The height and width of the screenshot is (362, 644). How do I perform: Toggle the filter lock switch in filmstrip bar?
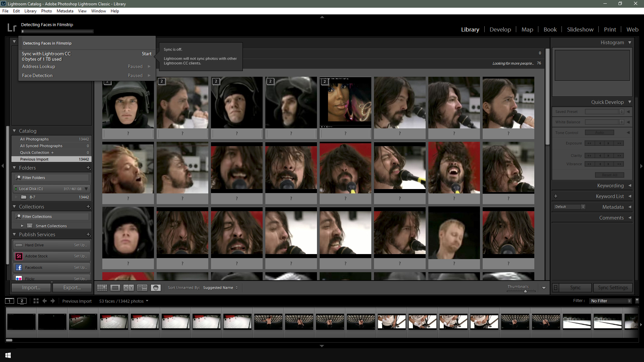coord(637,301)
